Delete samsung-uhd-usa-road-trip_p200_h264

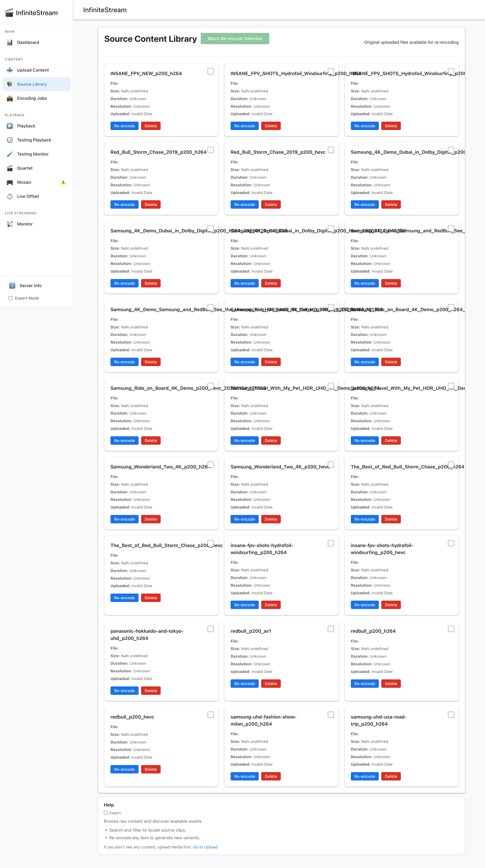(x=391, y=776)
